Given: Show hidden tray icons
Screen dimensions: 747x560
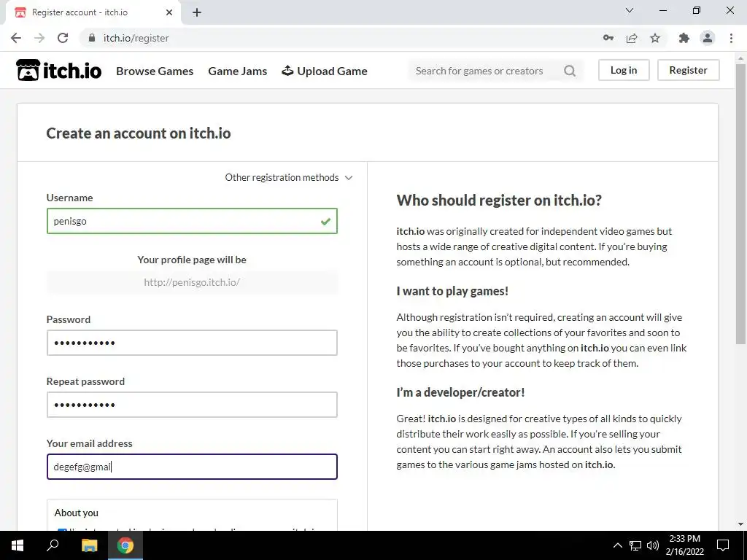Looking at the screenshot, I should (617, 545).
